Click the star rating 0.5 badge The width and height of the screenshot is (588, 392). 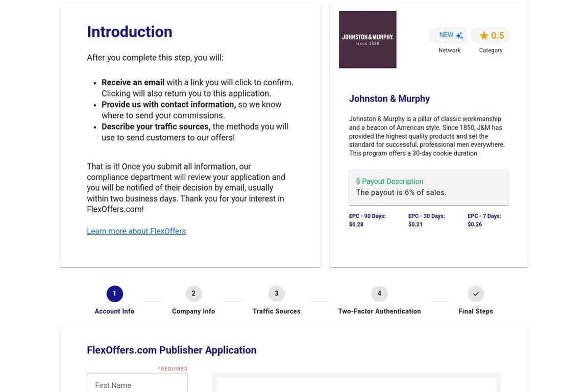(490, 35)
